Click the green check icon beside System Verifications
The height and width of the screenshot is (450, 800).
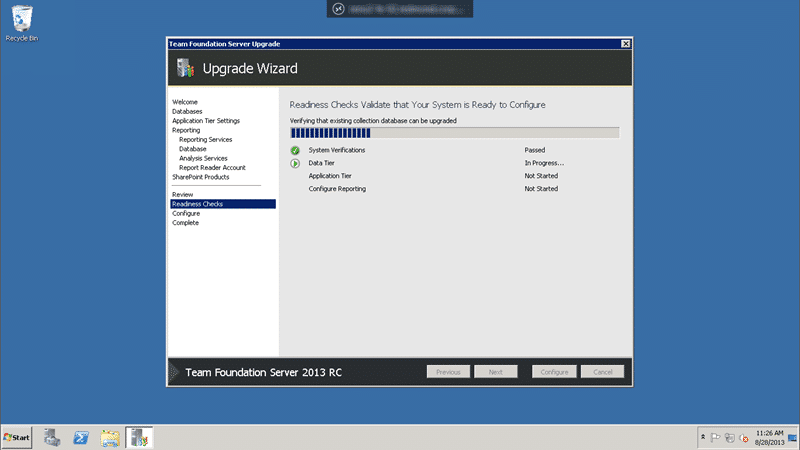click(x=295, y=151)
